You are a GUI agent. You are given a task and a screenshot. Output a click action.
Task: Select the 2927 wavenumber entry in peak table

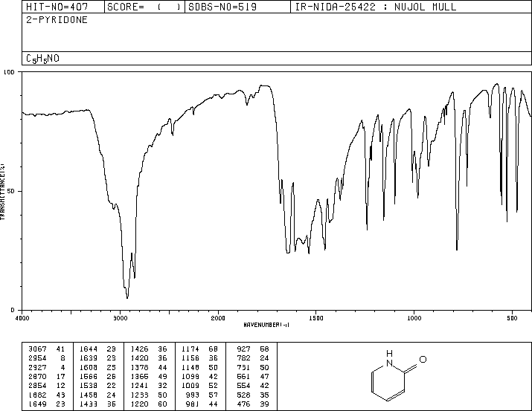tap(37, 367)
